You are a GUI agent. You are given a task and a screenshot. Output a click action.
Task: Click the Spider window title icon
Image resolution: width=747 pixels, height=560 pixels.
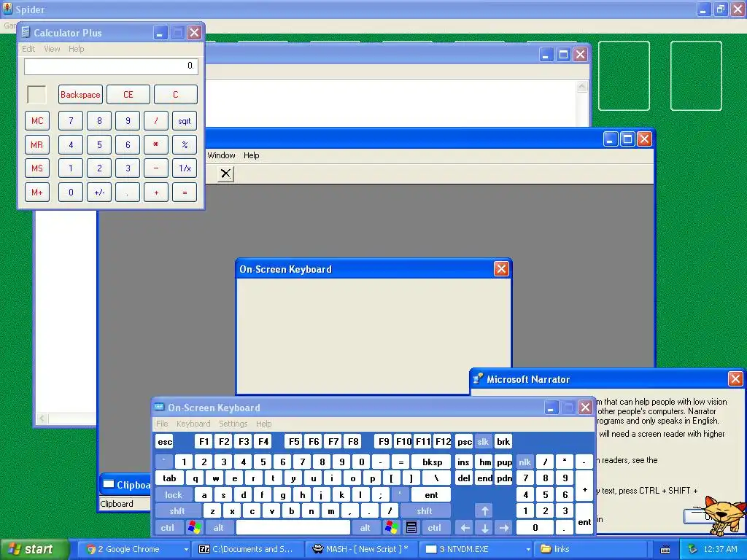[x=7, y=9]
